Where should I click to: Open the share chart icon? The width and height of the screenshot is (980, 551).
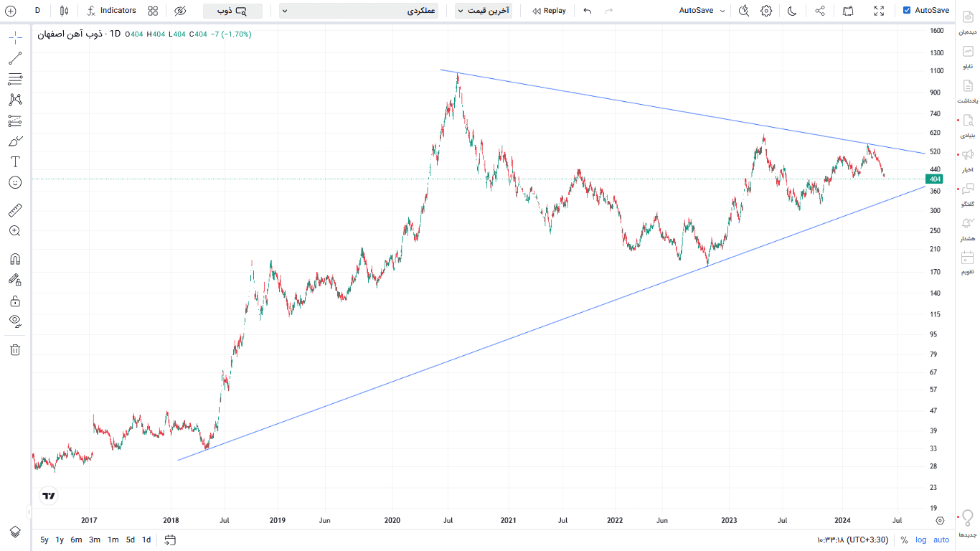click(x=820, y=11)
